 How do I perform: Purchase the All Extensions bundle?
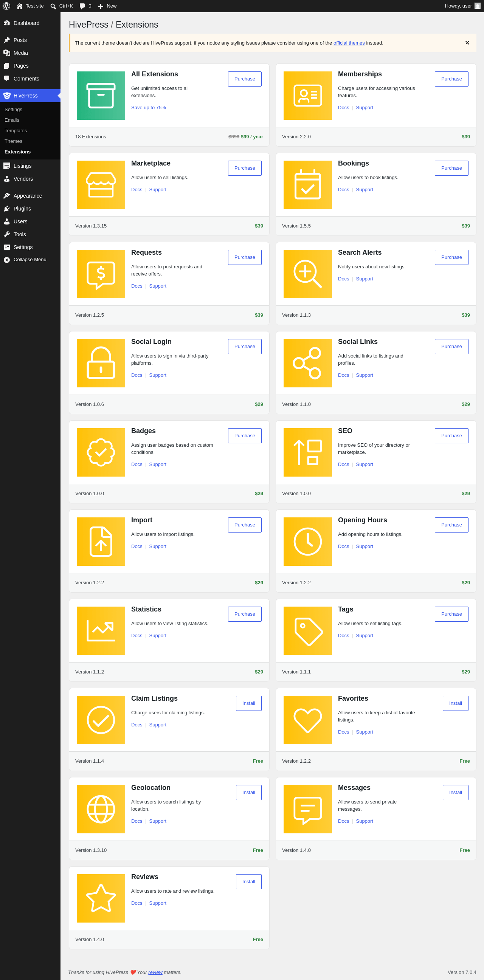[245, 79]
